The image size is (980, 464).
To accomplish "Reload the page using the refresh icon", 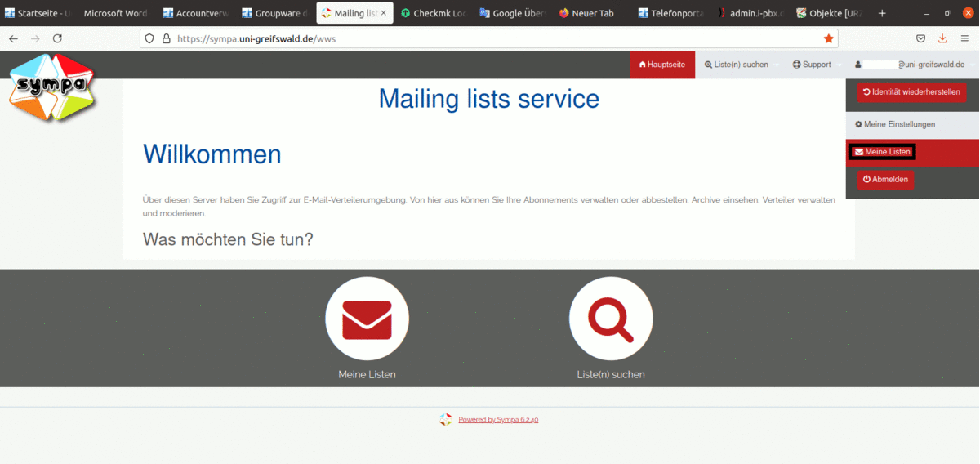I will pyautogui.click(x=57, y=38).
